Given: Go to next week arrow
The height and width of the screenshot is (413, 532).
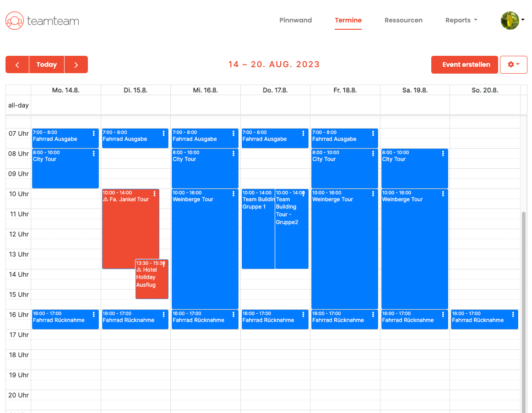Looking at the screenshot, I should pyautogui.click(x=76, y=64).
